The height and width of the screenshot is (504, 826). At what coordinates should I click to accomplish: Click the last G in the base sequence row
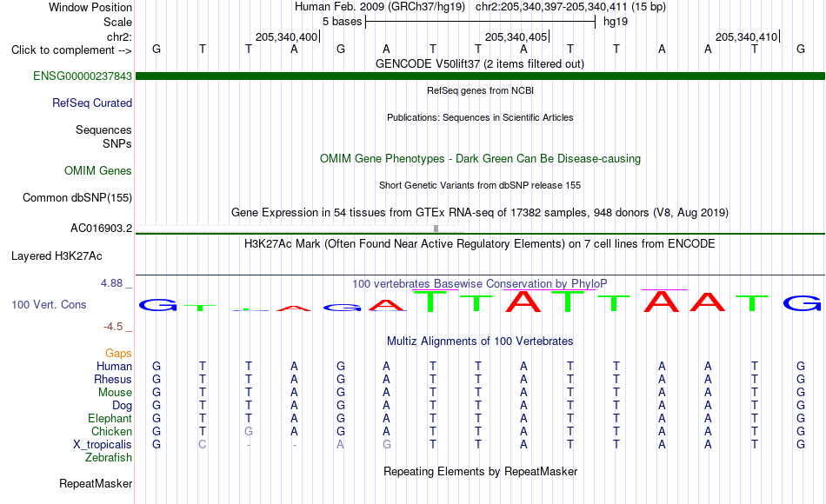click(x=801, y=50)
